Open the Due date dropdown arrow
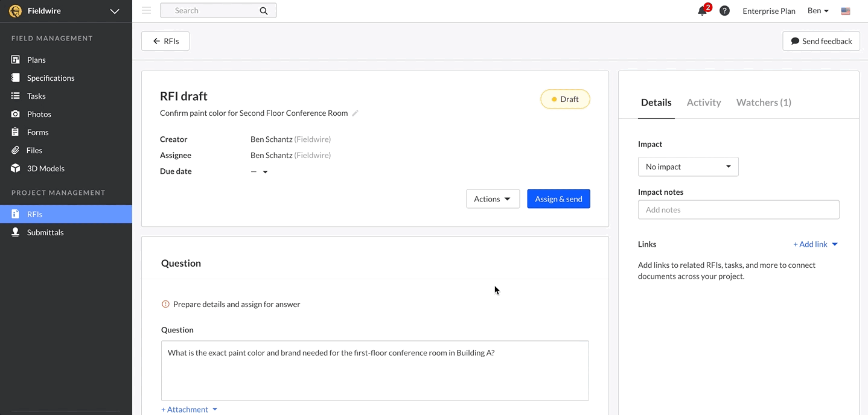868x415 pixels. point(265,172)
